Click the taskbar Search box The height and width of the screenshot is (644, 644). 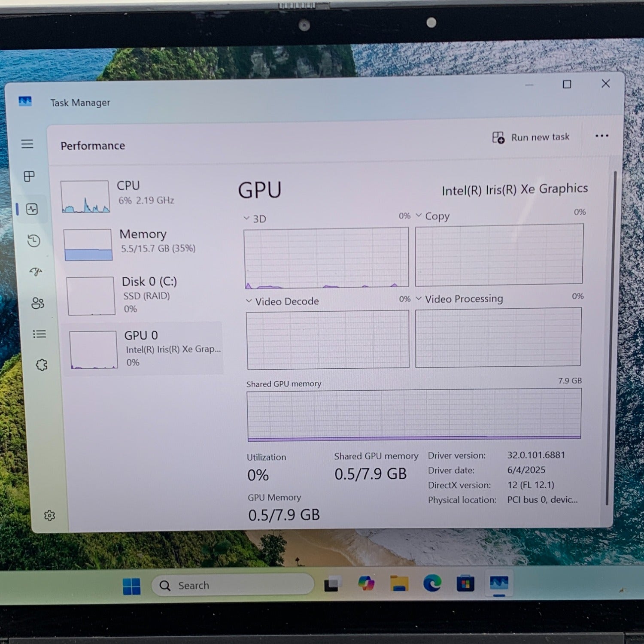[x=233, y=585]
